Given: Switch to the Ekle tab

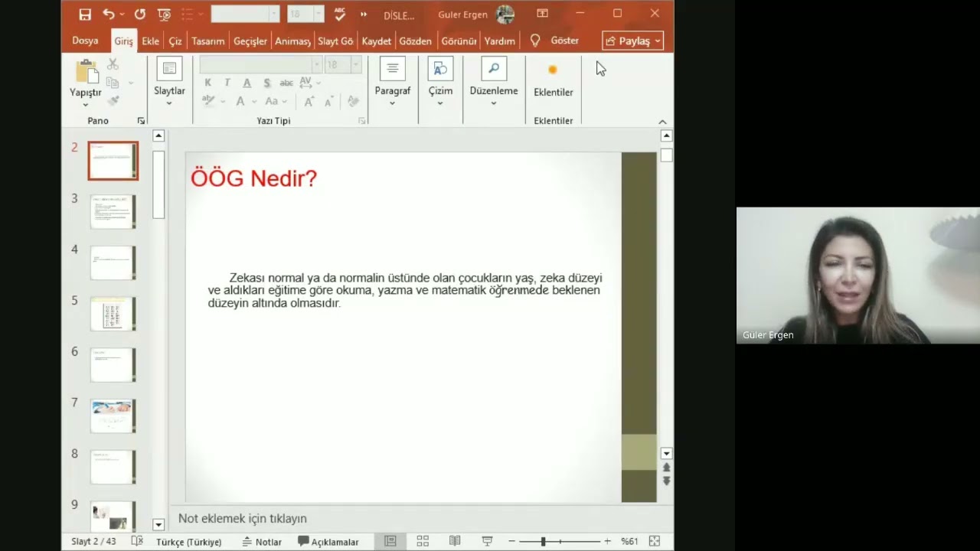Looking at the screenshot, I should 150,41.
